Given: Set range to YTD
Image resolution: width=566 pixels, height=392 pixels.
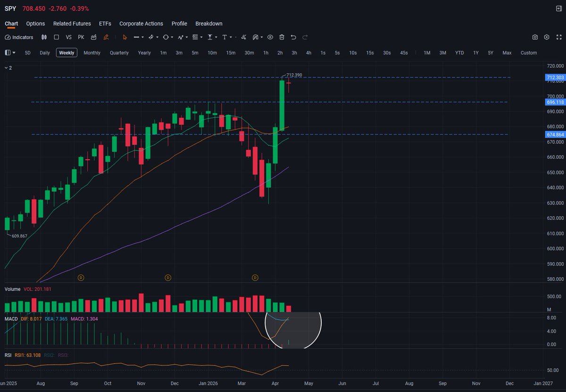Looking at the screenshot, I should click(x=459, y=53).
